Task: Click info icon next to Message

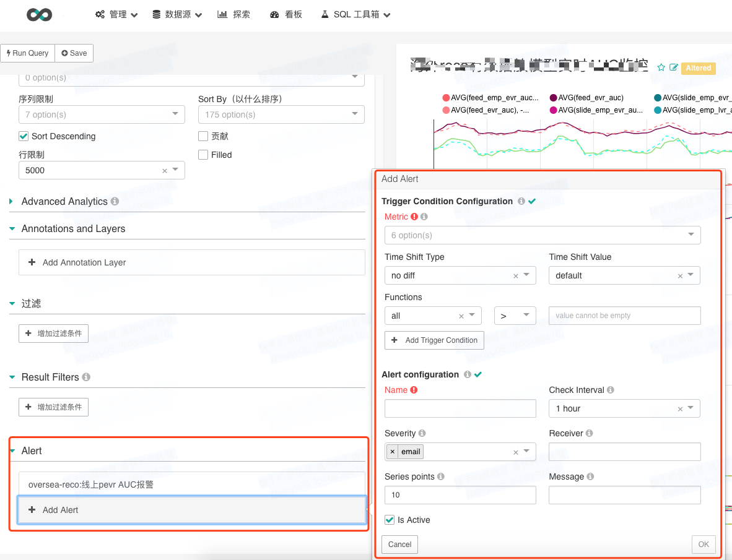Action: [590, 476]
